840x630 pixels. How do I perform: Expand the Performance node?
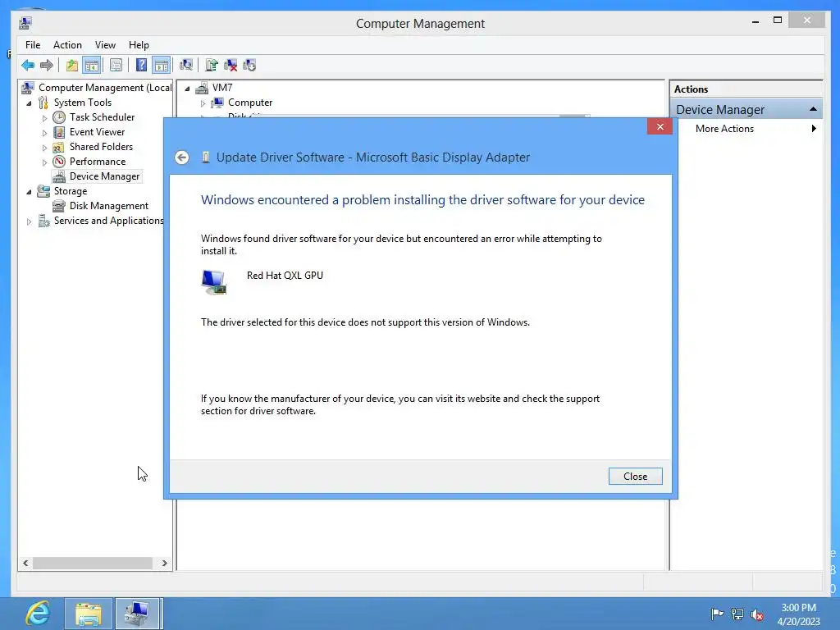coord(44,162)
